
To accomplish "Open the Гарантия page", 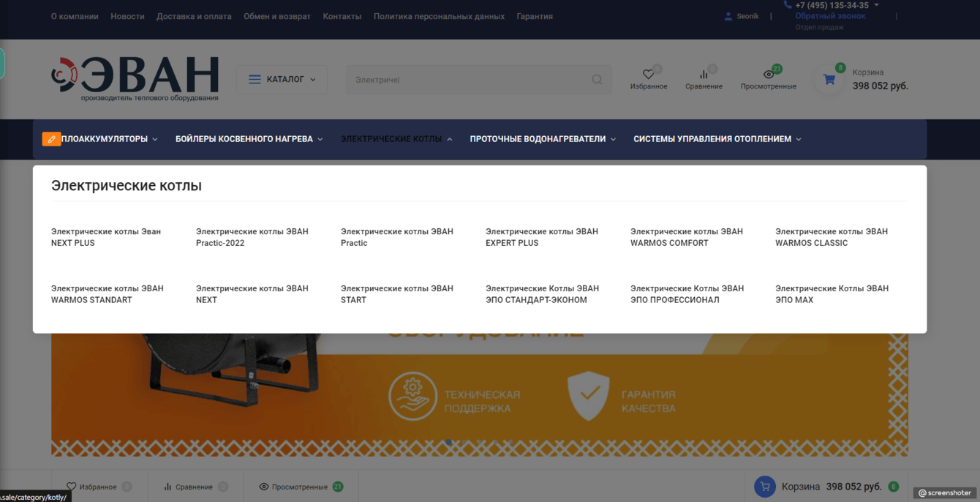I will tap(535, 16).
